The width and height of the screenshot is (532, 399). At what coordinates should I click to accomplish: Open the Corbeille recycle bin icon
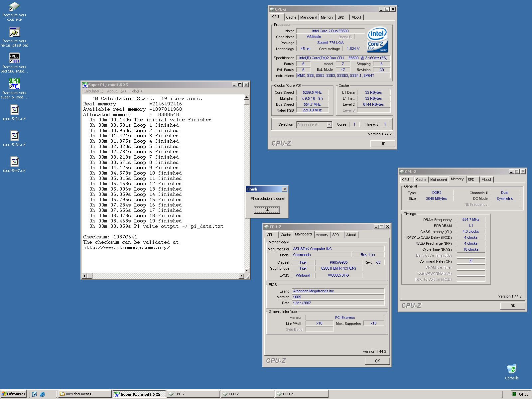pyautogui.click(x=512, y=369)
